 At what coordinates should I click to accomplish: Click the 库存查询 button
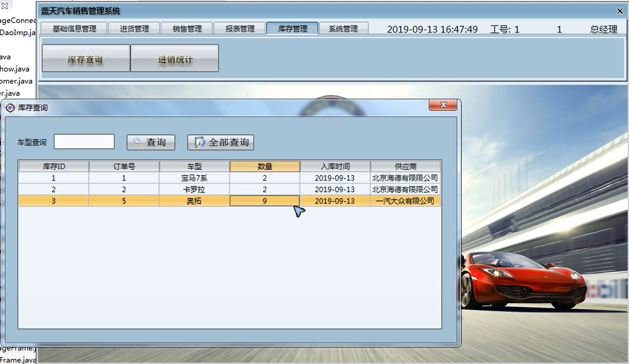click(85, 58)
